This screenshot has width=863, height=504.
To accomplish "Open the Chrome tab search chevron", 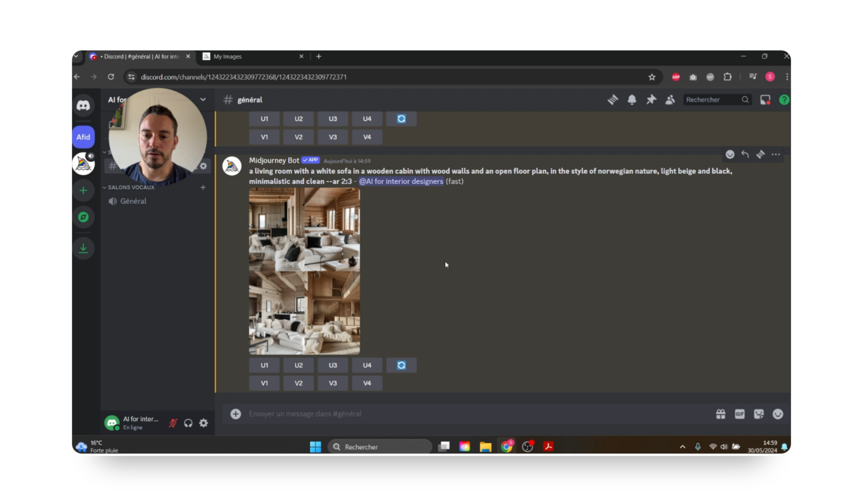I will pyautogui.click(x=76, y=57).
